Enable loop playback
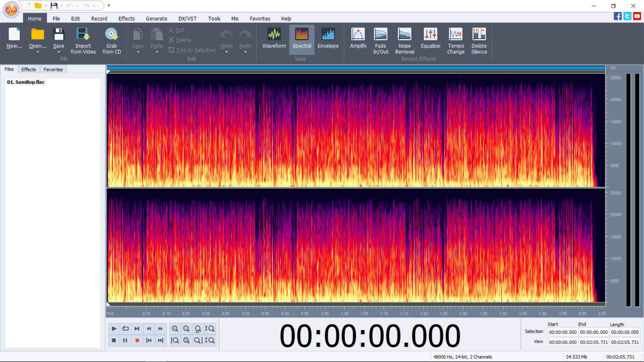Screen dimensions: 644x362 coord(125,329)
